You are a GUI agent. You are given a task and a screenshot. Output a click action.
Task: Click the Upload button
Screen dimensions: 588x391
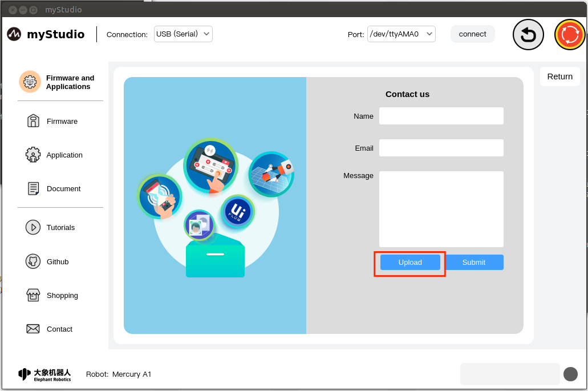(410, 263)
